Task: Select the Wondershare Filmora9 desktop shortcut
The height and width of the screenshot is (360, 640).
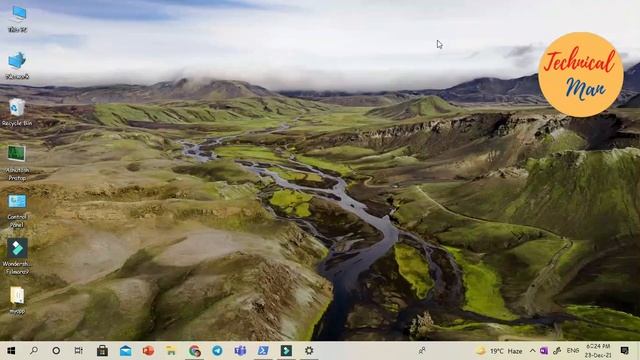Action: coord(17,256)
